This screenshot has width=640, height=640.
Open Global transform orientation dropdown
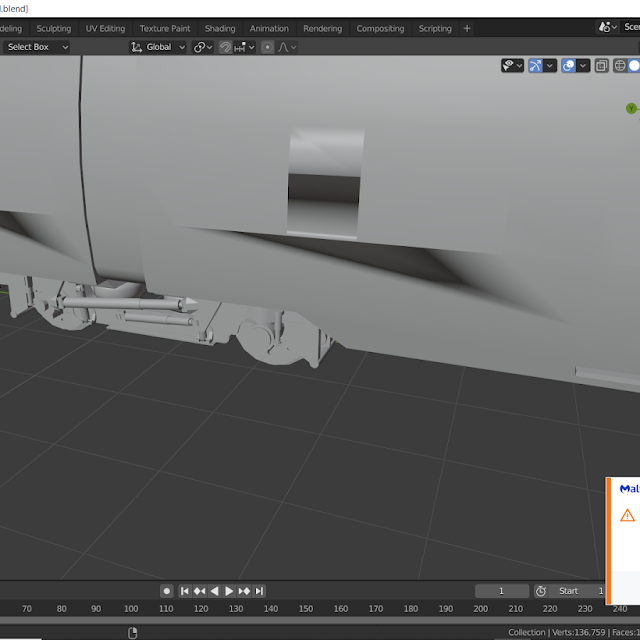159,47
